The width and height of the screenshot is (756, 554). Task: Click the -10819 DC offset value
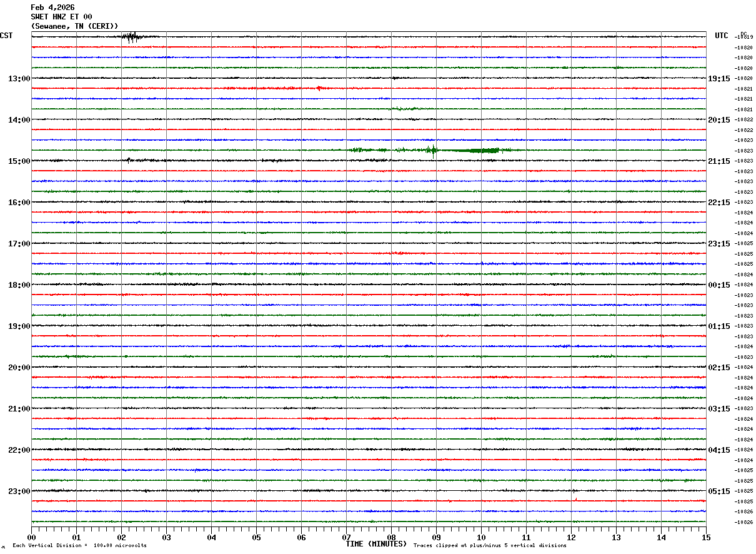pos(744,38)
